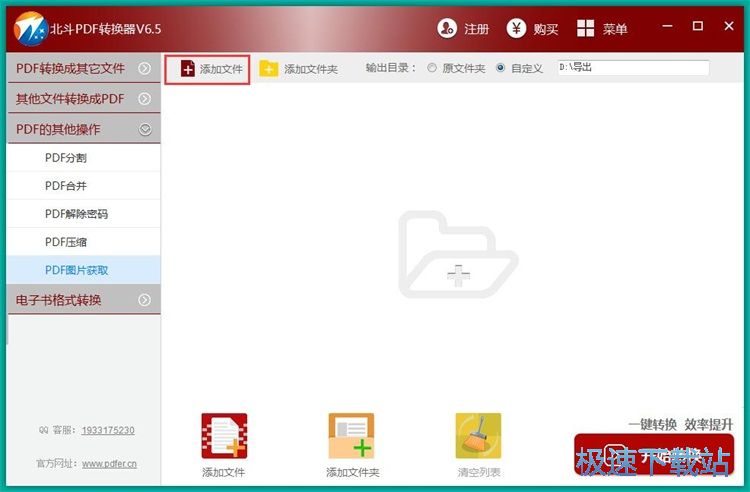Image resolution: width=750 pixels, height=492 pixels.
Task: Open the 菜单 grid icon
Action: pyautogui.click(x=585, y=29)
